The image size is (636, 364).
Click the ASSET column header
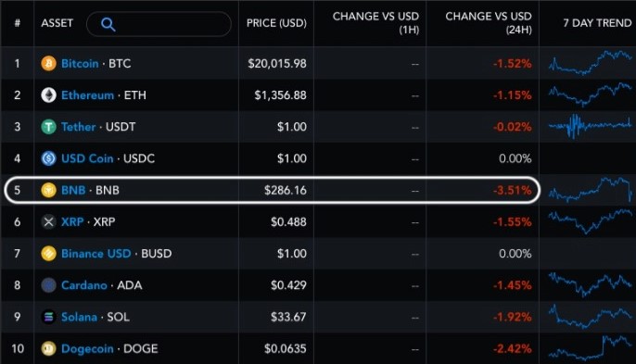coord(57,23)
